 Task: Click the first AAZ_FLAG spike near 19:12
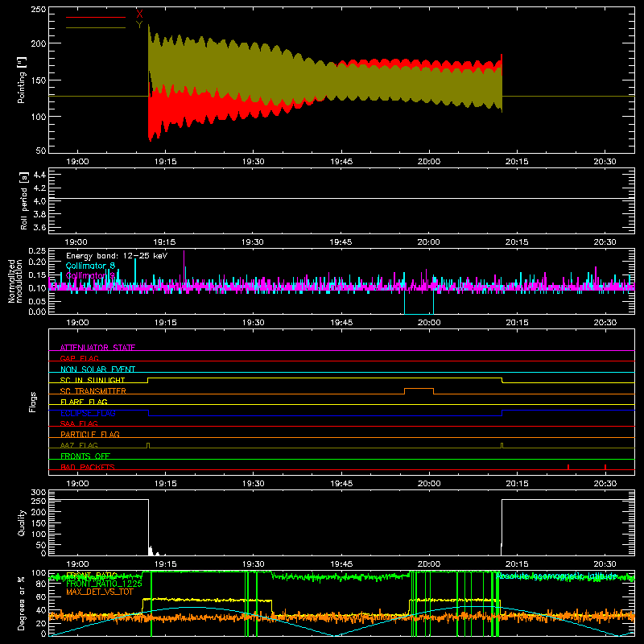coord(148,446)
